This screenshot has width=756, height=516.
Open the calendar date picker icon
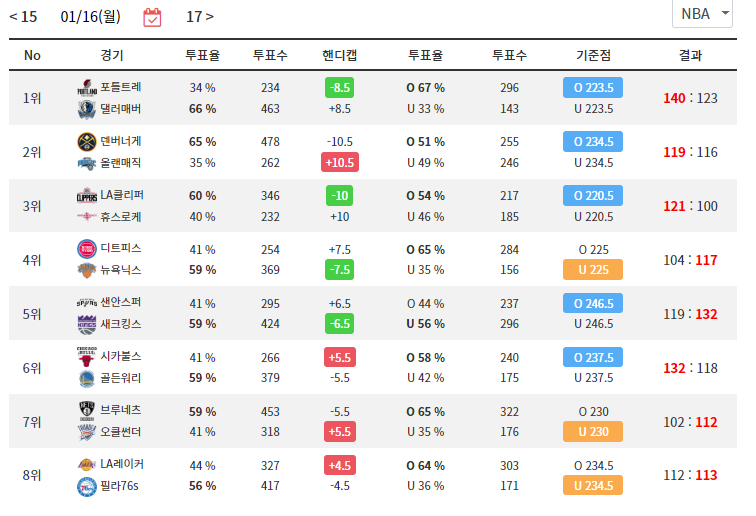coord(152,17)
